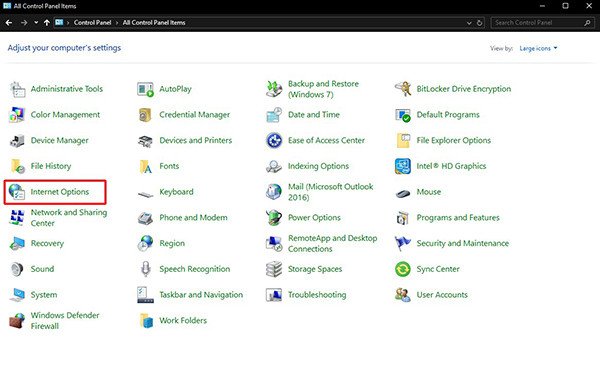The image size is (600, 368).
Task: Expand the address bar history dropdown arrow
Action: coord(469,23)
